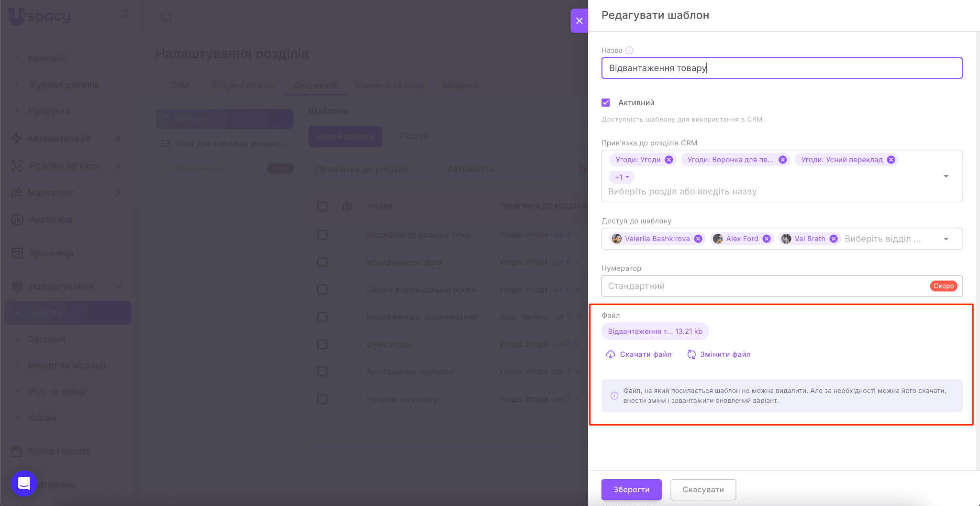
Task: Click the Тариф і оплата wallet icon
Action: pyautogui.click(x=17, y=451)
